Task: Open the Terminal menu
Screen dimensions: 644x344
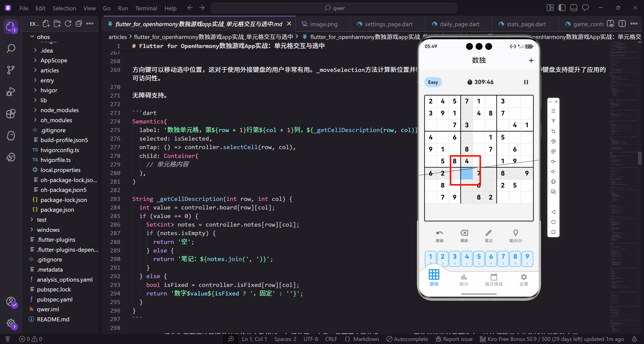Action: (146, 8)
